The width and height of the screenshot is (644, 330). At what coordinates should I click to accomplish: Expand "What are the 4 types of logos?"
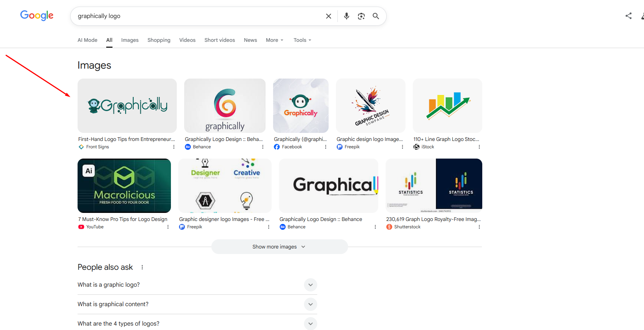310,323
